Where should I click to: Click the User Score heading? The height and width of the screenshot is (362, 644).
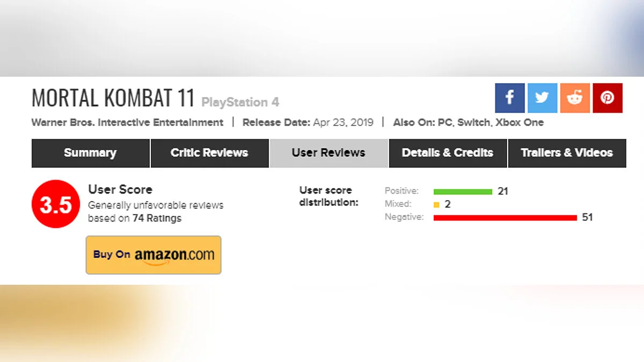point(120,189)
